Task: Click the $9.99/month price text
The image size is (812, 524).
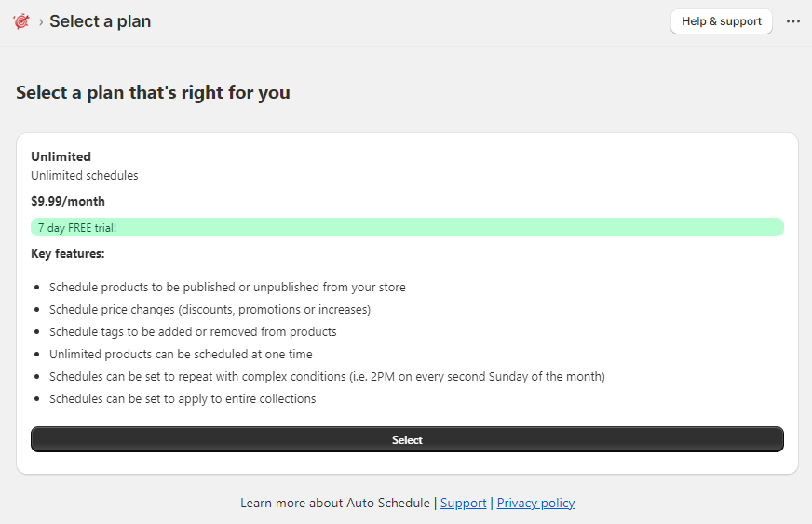Action: (68, 201)
